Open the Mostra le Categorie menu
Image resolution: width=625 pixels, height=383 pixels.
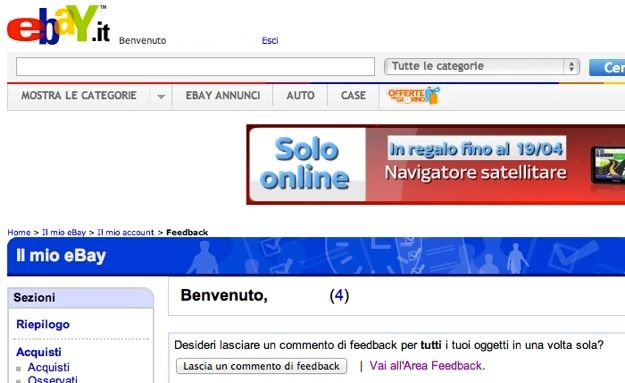(79, 96)
